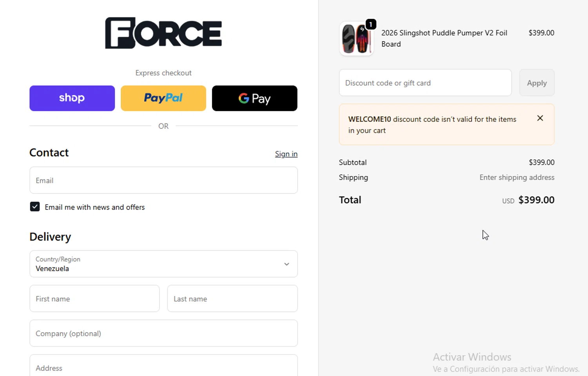Click the item price $399.00 beside product
The width and height of the screenshot is (588, 376).
click(x=541, y=33)
